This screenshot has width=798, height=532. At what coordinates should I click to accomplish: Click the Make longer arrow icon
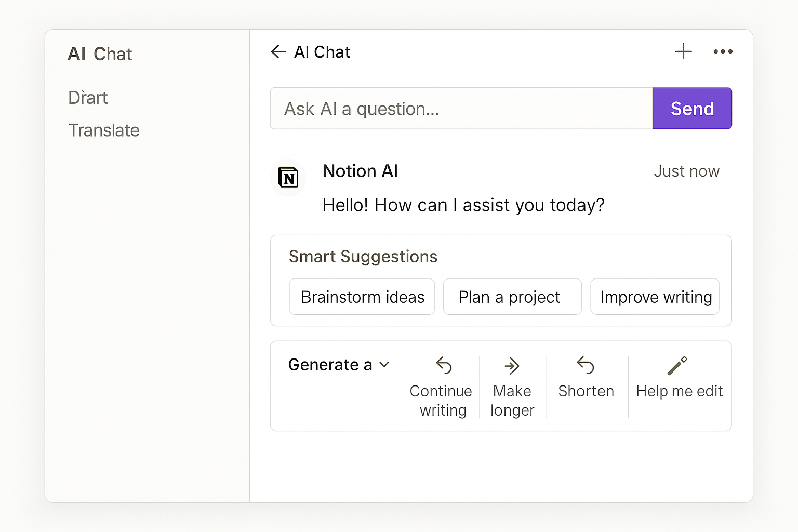point(512,366)
